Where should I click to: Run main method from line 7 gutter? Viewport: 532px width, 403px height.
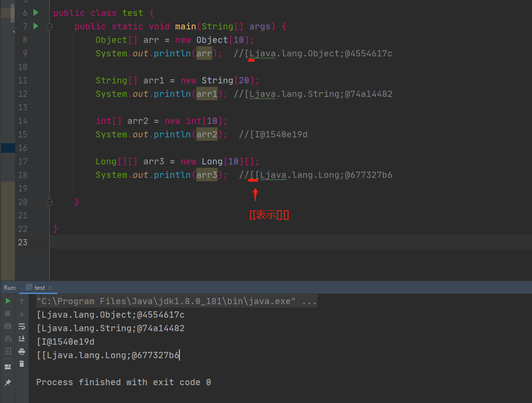(36, 26)
